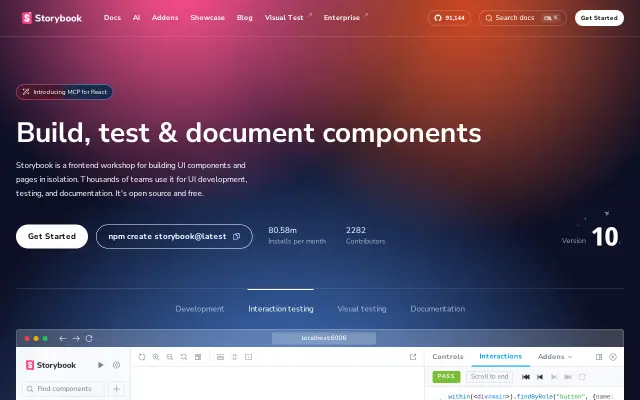Expand the Addons dropdown in panel
This screenshot has height=400, width=640.
tap(555, 357)
